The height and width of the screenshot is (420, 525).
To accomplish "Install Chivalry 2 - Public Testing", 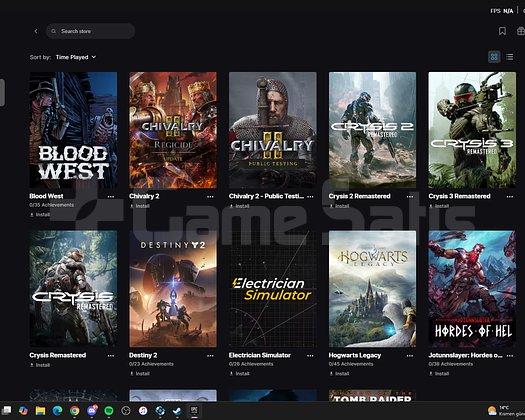I will coord(239,206).
